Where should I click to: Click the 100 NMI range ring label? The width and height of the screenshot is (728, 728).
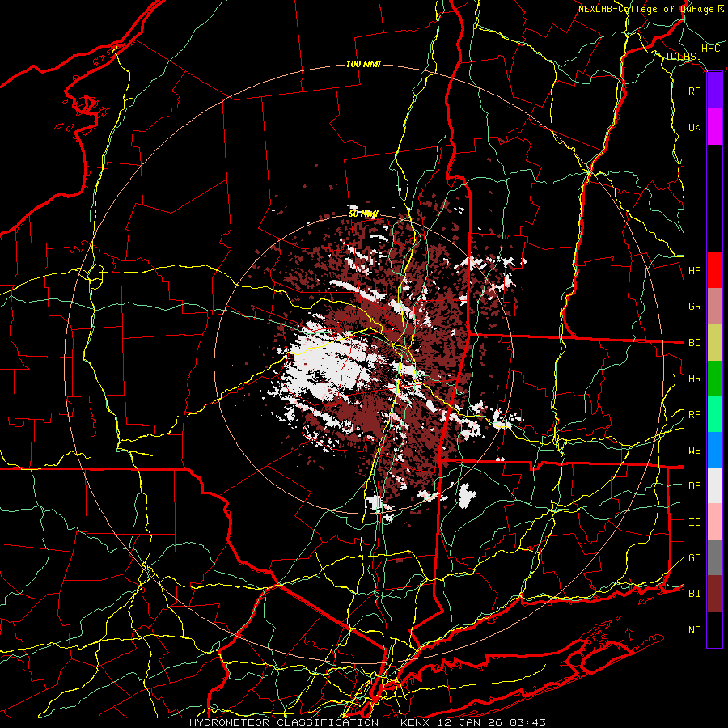tap(363, 64)
